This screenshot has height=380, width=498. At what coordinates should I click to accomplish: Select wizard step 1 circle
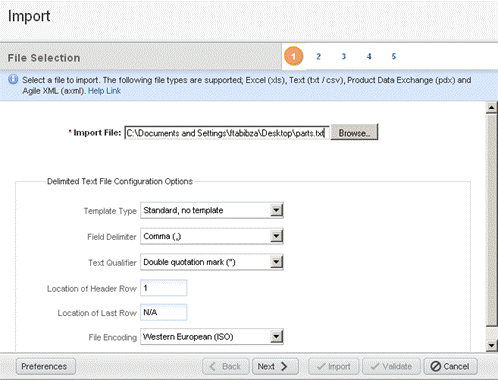(x=293, y=56)
